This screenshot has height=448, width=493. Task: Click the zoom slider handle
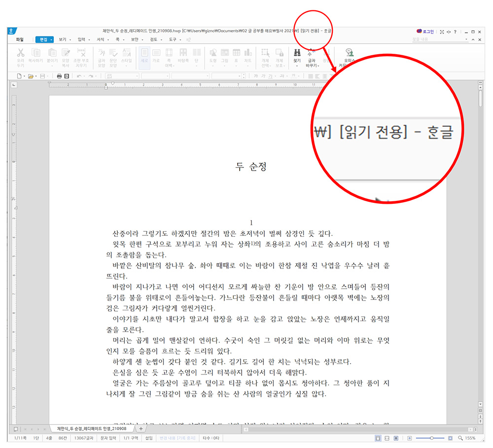click(x=432, y=438)
